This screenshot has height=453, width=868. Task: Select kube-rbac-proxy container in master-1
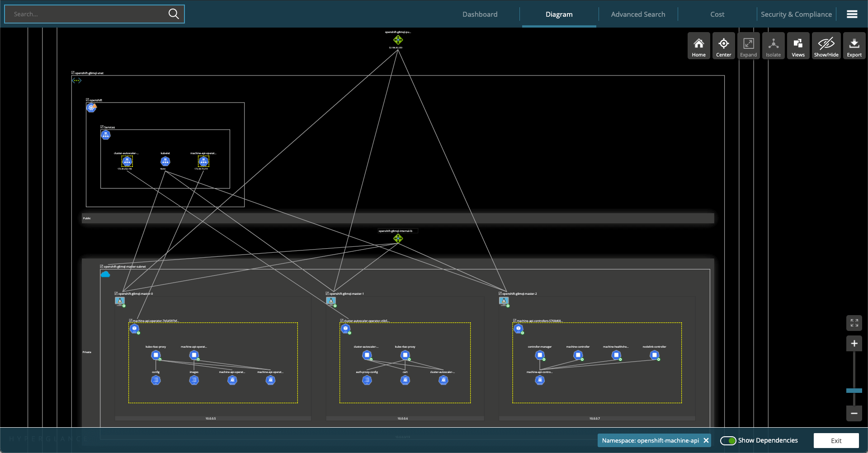pos(406,355)
